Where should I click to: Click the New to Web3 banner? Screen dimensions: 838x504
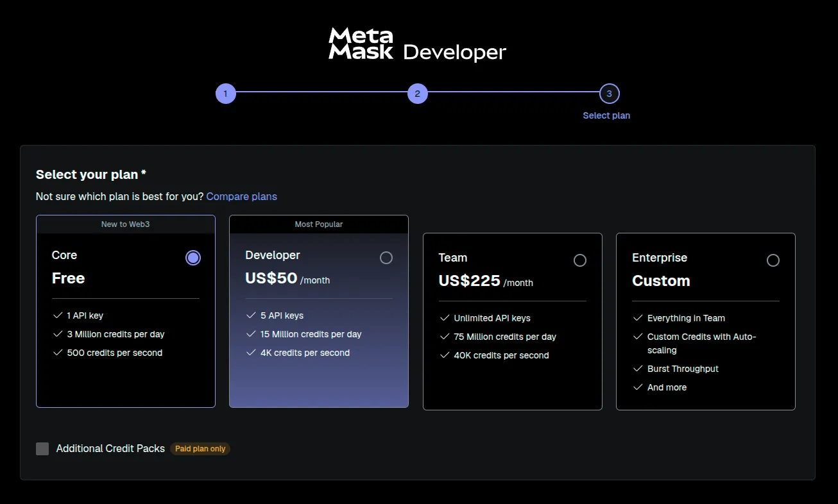point(126,224)
